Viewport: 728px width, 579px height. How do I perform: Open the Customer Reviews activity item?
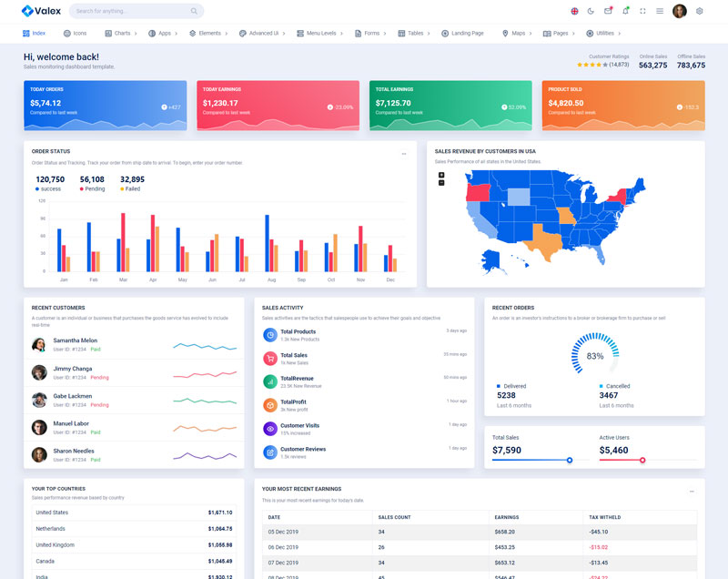302,449
